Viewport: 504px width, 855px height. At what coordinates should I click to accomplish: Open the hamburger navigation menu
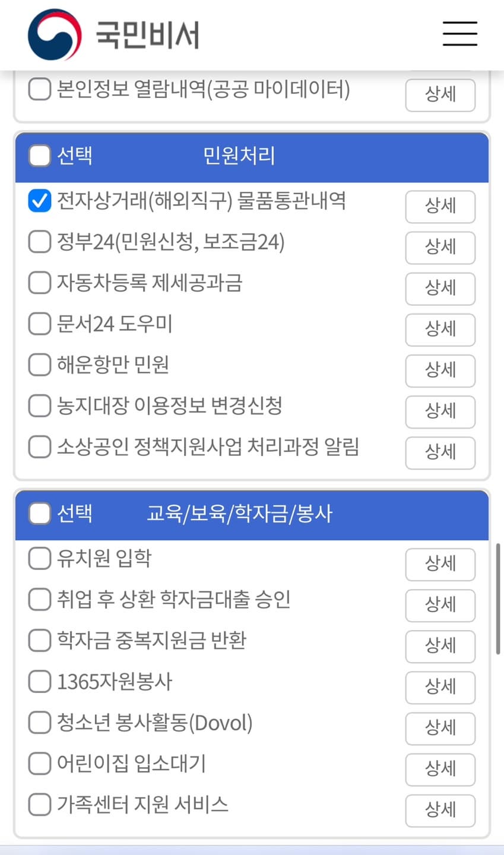(x=459, y=34)
